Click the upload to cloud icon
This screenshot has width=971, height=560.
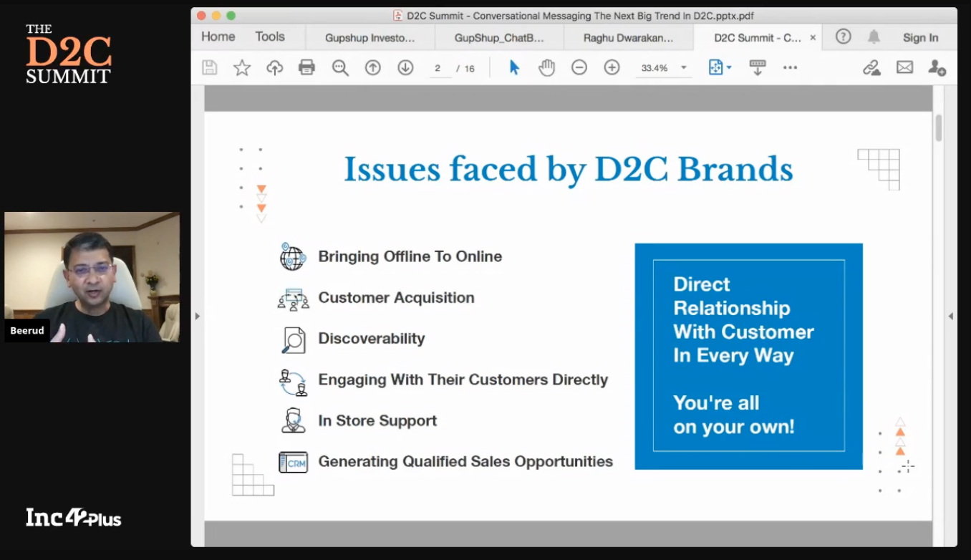[x=274, y=67]
